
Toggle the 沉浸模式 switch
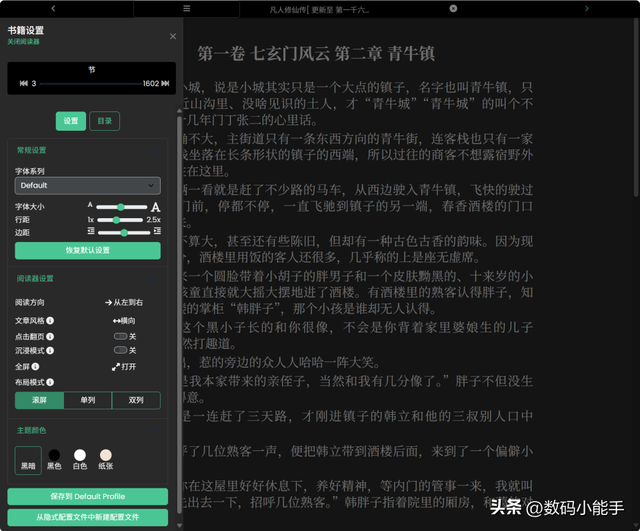120,350
